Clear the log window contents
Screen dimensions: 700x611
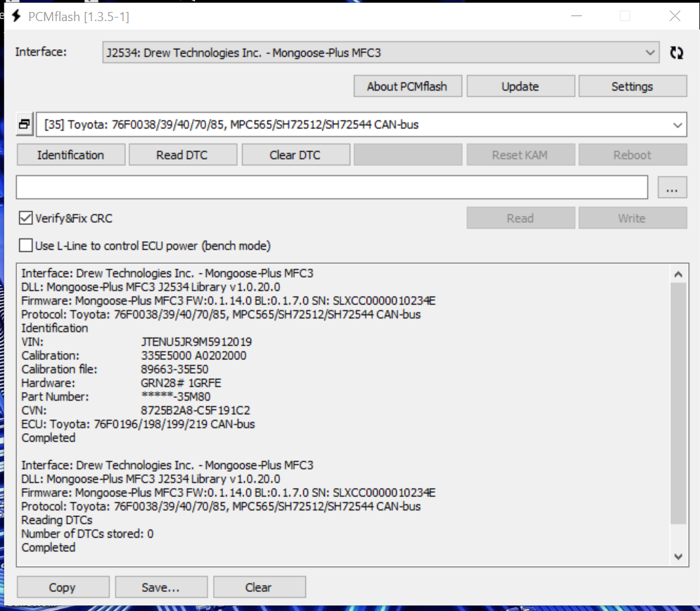coord(259,587)
